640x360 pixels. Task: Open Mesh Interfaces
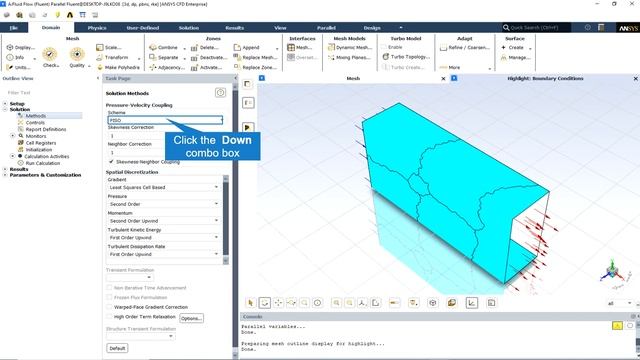click(300, 47)
